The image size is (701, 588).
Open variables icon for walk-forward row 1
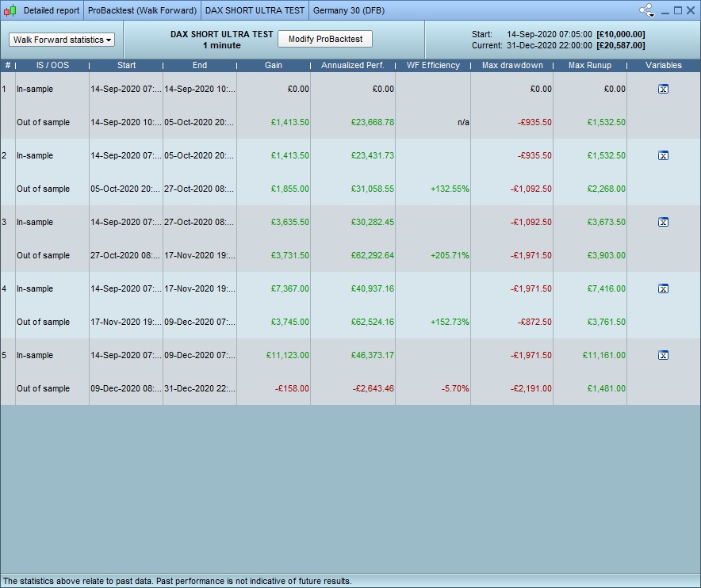[x=663, y=89]
